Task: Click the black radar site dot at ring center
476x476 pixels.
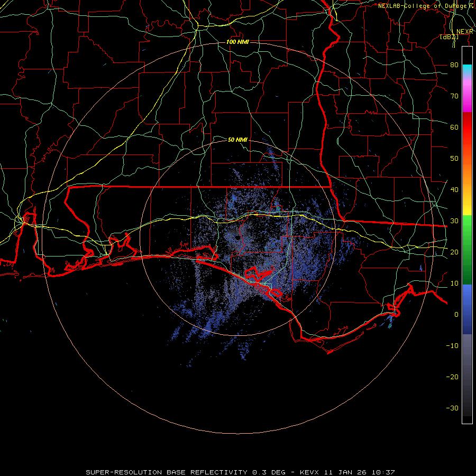Action: (237, 238)
